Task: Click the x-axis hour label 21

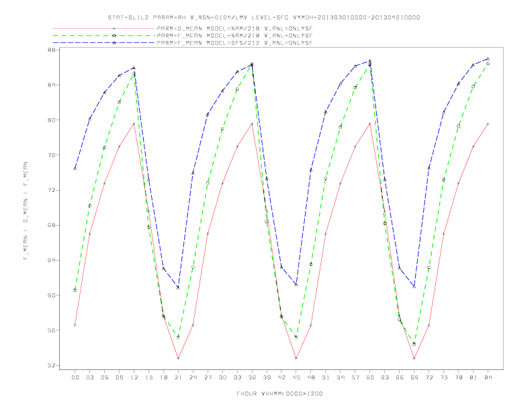Action: pyautogui.click(x=178, y=377)
